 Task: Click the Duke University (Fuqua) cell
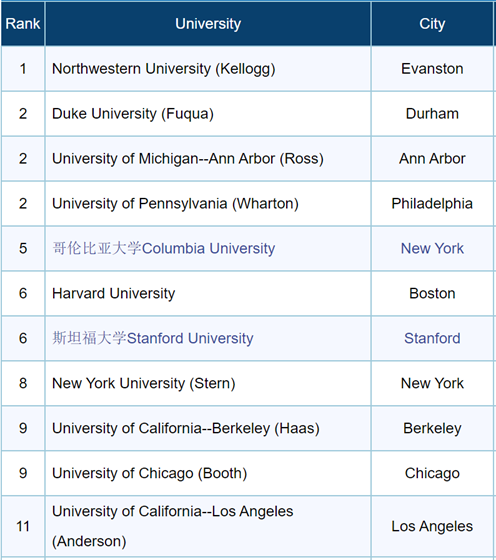208,114
